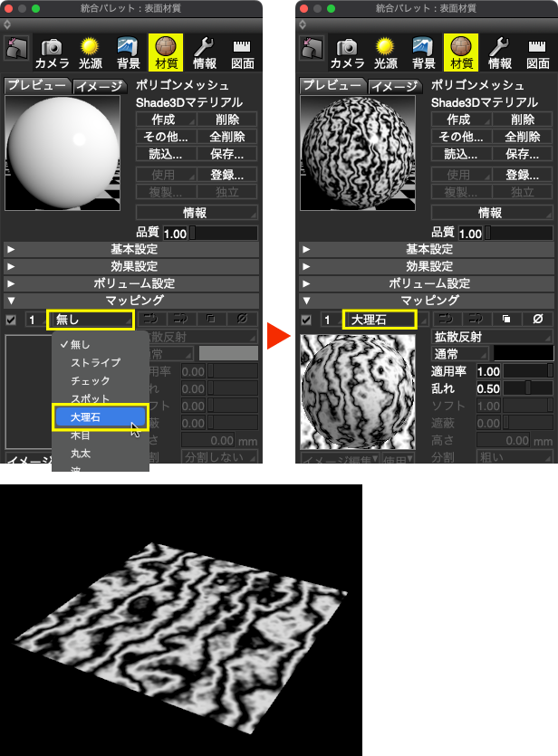This screenshot has height=756, width=558.
Task: Choose 無し from the pattern menu
Action: (x=101, y=344)
